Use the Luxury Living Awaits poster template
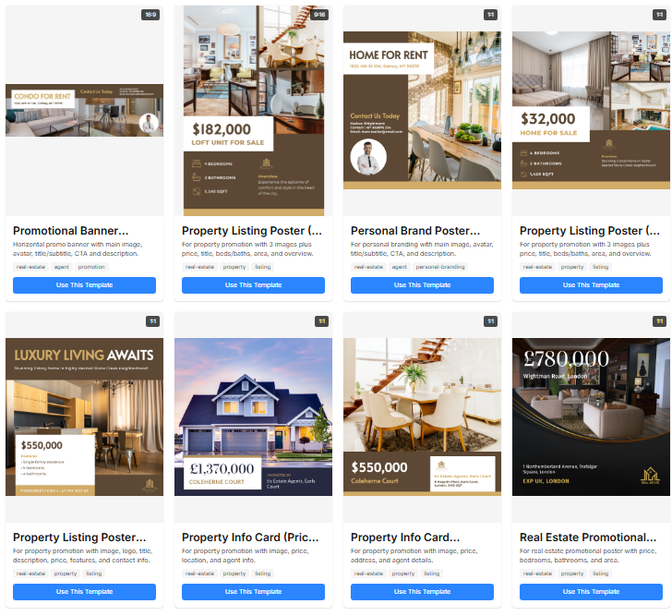 click(x=84, y=592)
